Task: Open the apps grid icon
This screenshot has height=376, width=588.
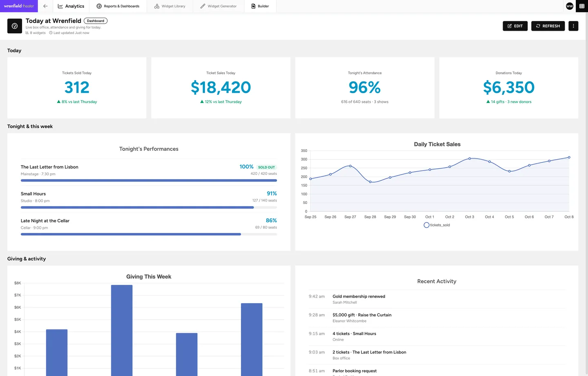Action: click(582, 6)
